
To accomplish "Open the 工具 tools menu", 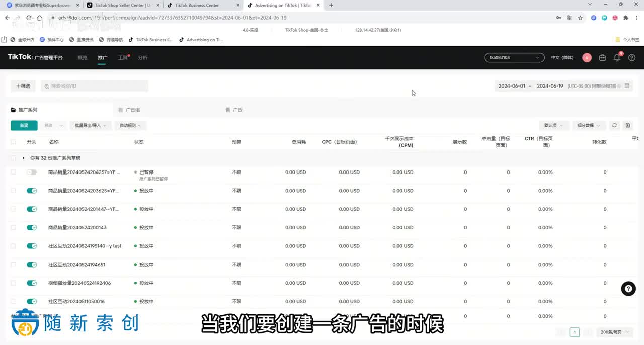I will coord(123,58).
